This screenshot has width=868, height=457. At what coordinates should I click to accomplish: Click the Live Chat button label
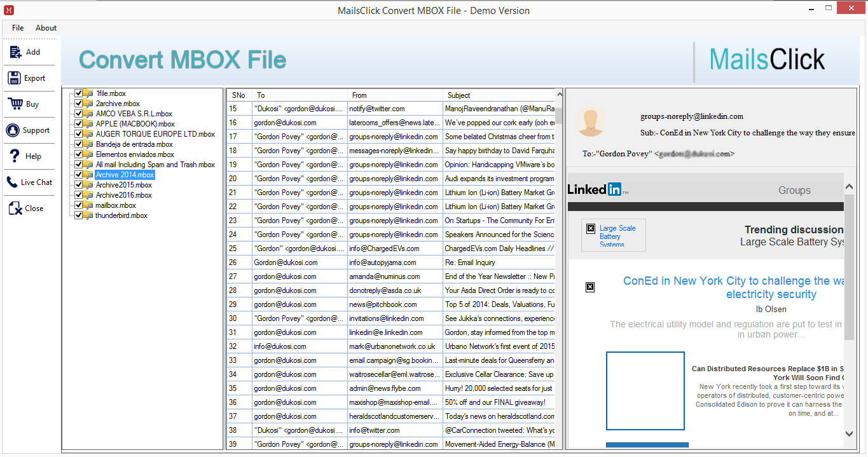tap(36, 182)
